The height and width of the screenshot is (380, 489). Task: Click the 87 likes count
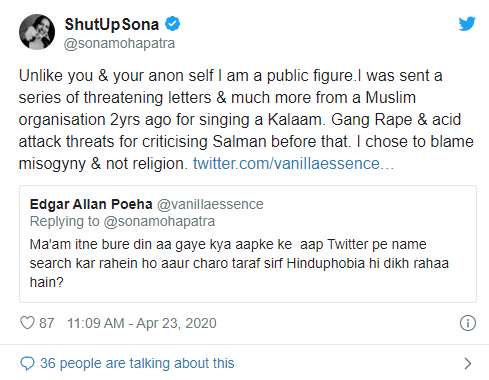click(x=47, y=323)
